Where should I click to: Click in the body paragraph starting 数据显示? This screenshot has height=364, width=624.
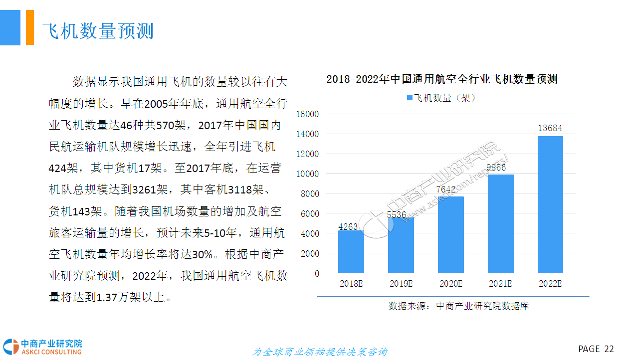pos(168,189)
